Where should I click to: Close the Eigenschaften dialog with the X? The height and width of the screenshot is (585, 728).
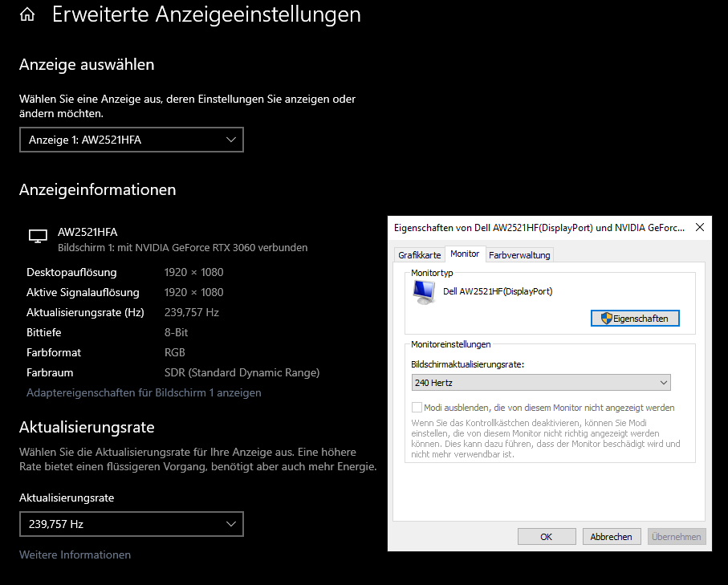pos(699,227)
